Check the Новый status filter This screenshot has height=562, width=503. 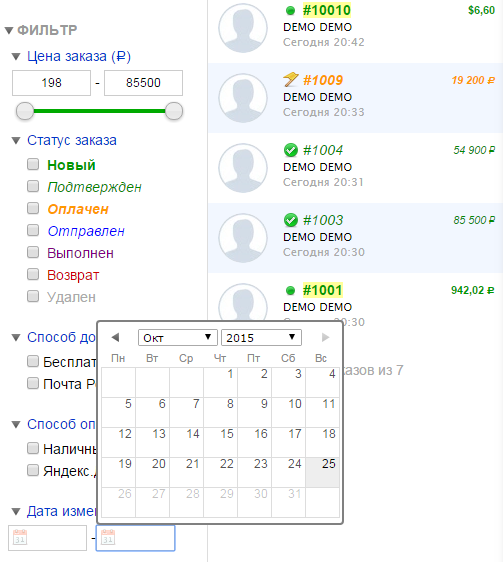click(33, 165)
